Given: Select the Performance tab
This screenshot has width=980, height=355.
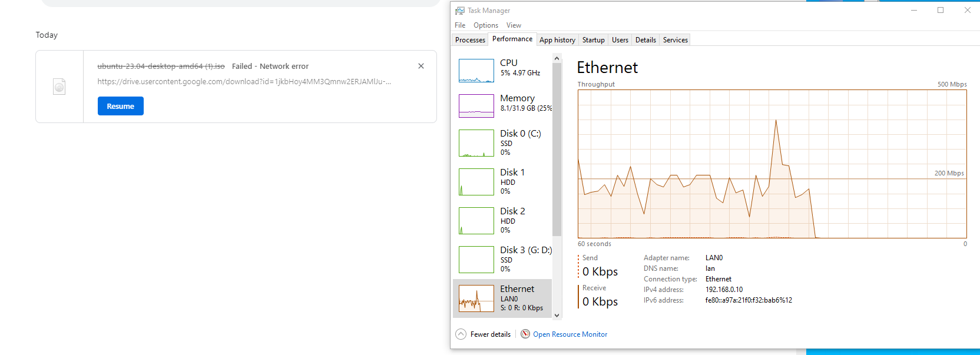Looking at the screenshot, I should click(x=512, y=39).
